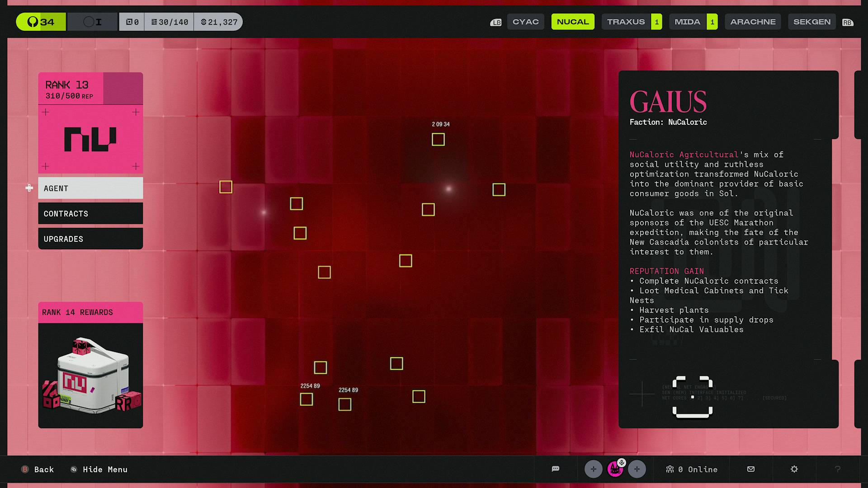Select the ARACHNE faction tab
The width and height of the screenshot is (868, 488).
click(x=753, y=22)
